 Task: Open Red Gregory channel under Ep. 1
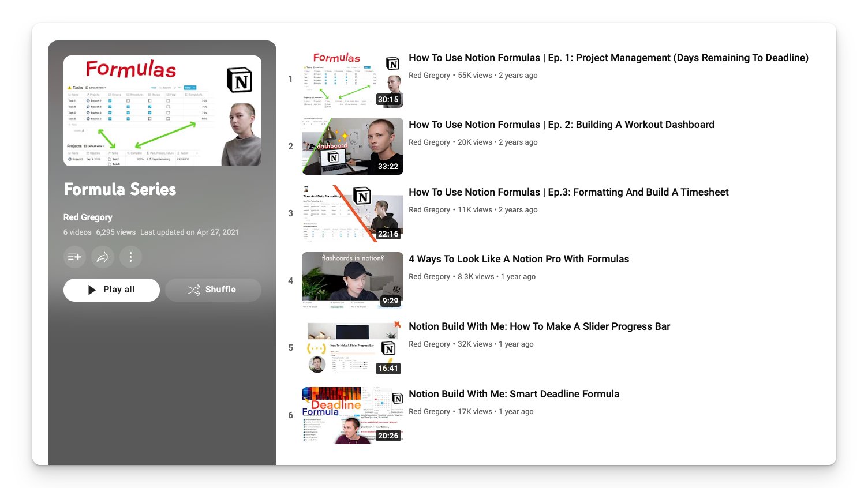point(429,75)
